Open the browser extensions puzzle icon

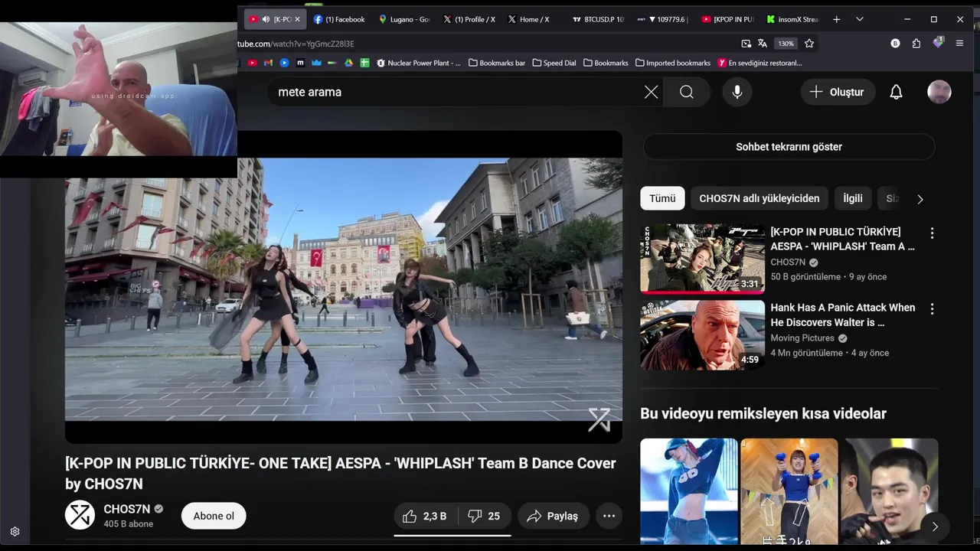(x=916, y=44)
